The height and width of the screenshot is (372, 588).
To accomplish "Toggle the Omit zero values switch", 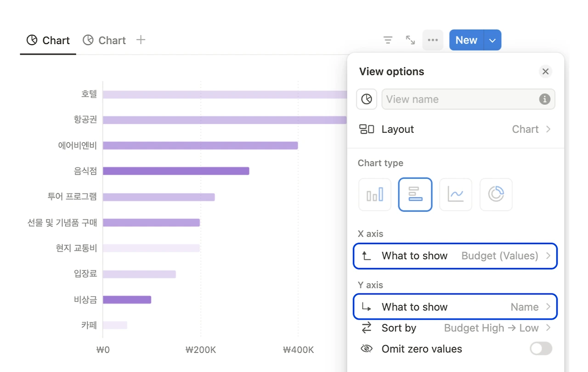I will pos(541,349).
